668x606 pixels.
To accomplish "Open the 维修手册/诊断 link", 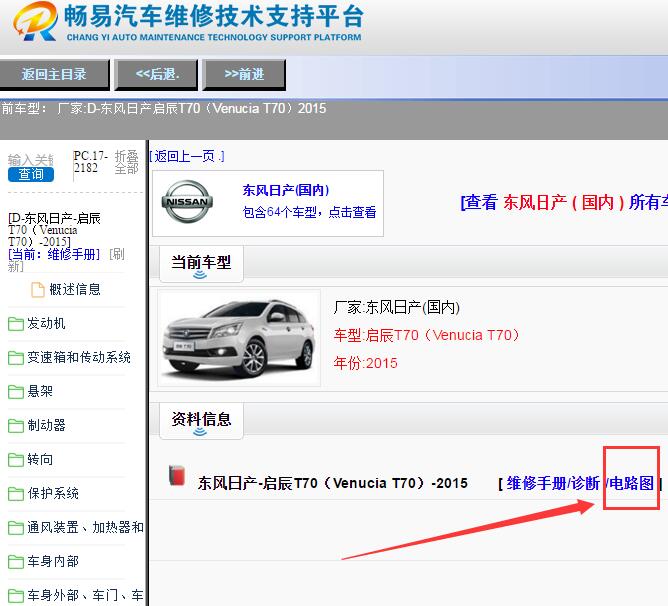I will [x=553, y=483].
